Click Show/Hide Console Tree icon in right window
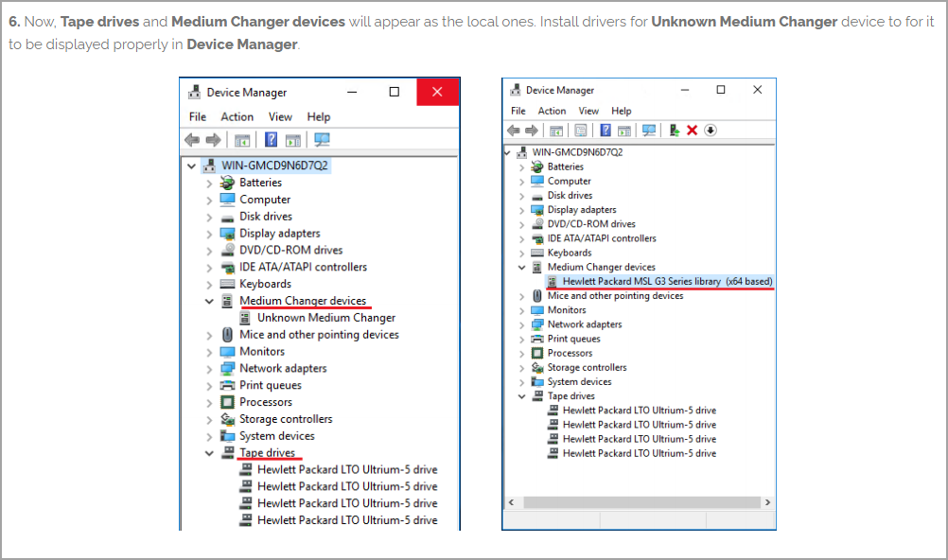The image size is (948, 560). pos(556,130)
